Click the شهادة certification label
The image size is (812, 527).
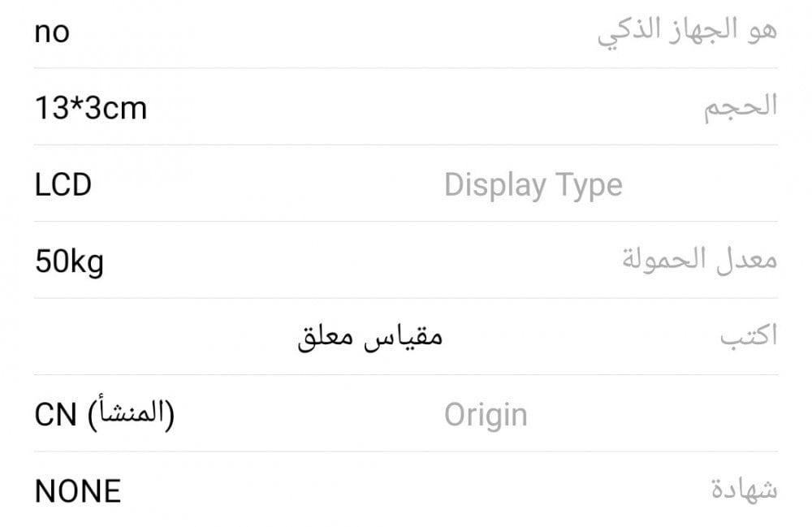coord(744,489)
